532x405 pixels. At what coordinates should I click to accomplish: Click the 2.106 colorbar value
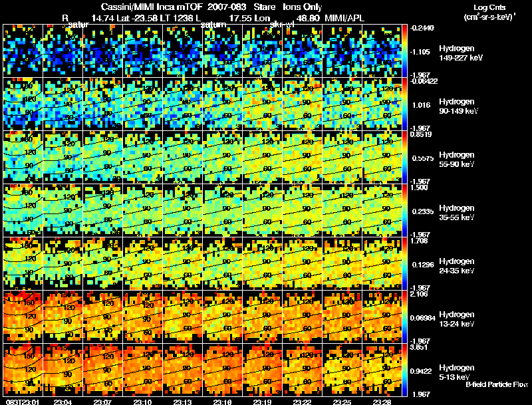click(x=419, y=294)
